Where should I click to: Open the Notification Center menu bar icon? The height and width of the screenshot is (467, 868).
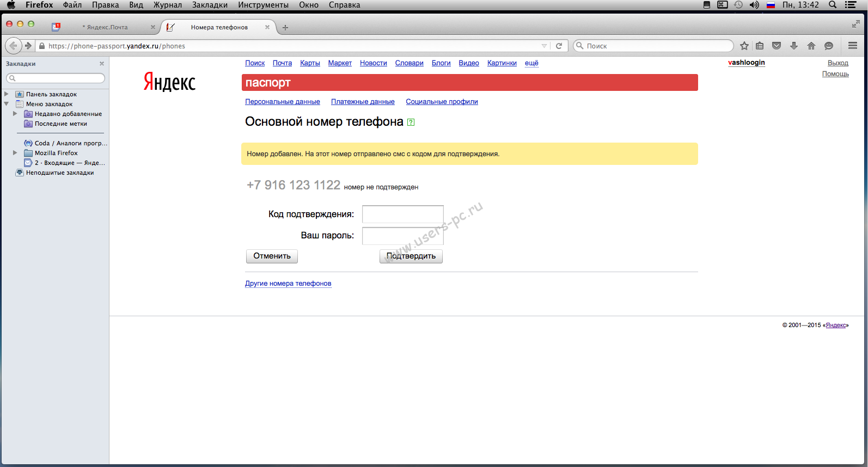pyautogui.click(x=851, y=5)
